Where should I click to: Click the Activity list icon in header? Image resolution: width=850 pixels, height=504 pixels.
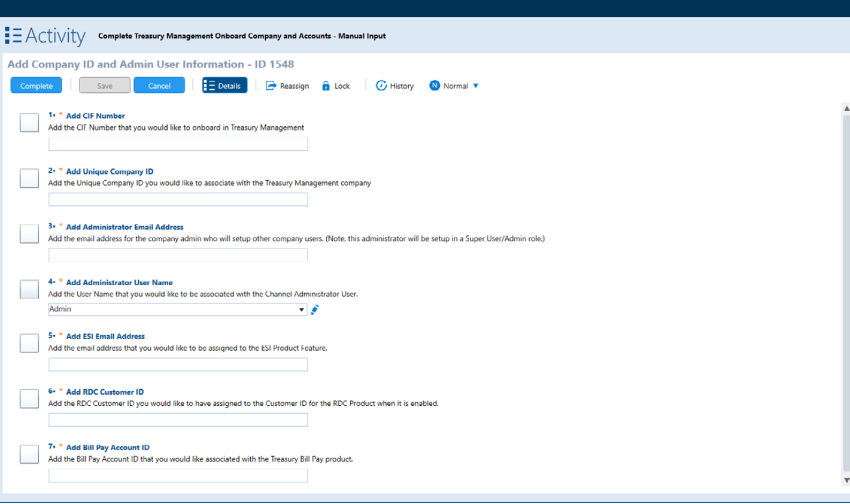click(13, 35)
